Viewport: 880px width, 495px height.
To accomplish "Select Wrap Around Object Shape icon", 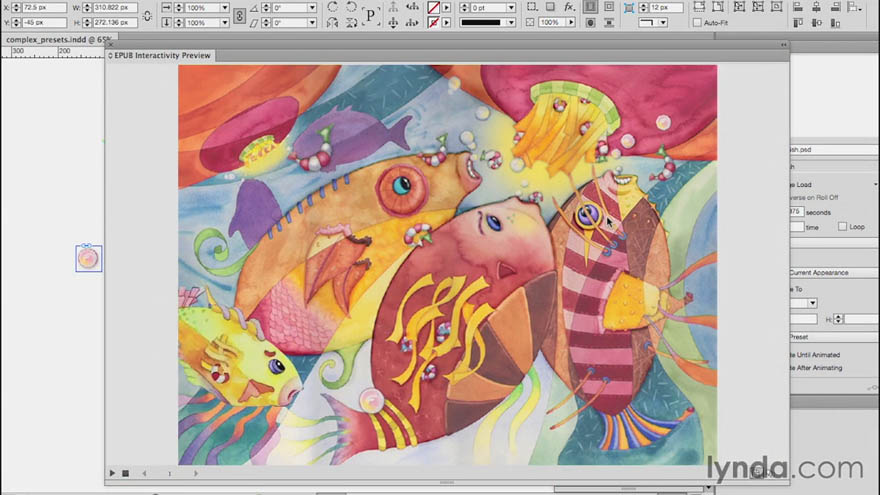I will click(x=590, y=23).
